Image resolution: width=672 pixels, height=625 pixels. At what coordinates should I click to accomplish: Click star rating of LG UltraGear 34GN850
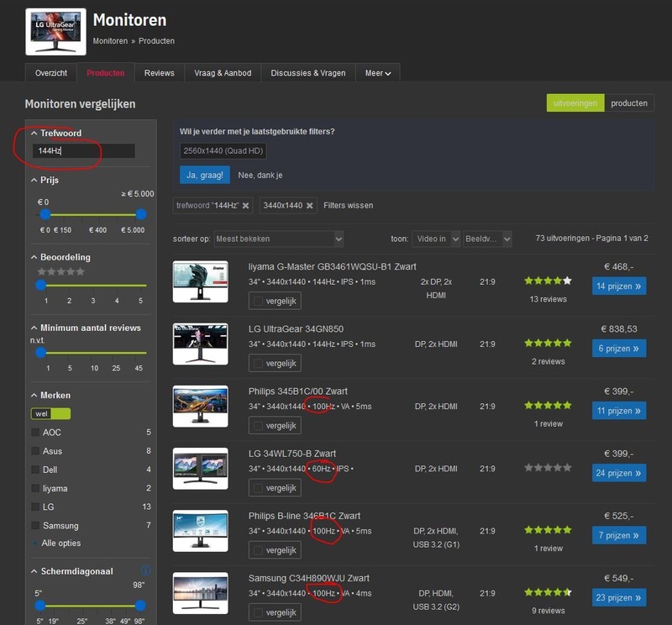(548, 343)
